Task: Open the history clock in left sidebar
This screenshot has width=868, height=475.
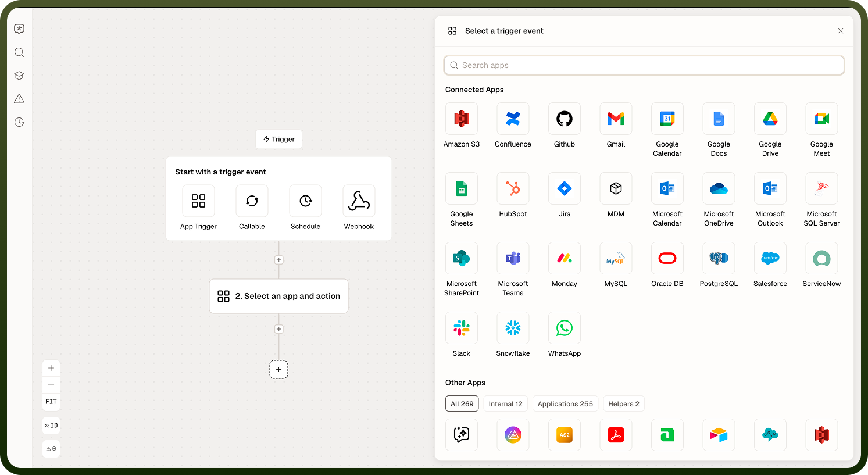Action: [19, 122]
